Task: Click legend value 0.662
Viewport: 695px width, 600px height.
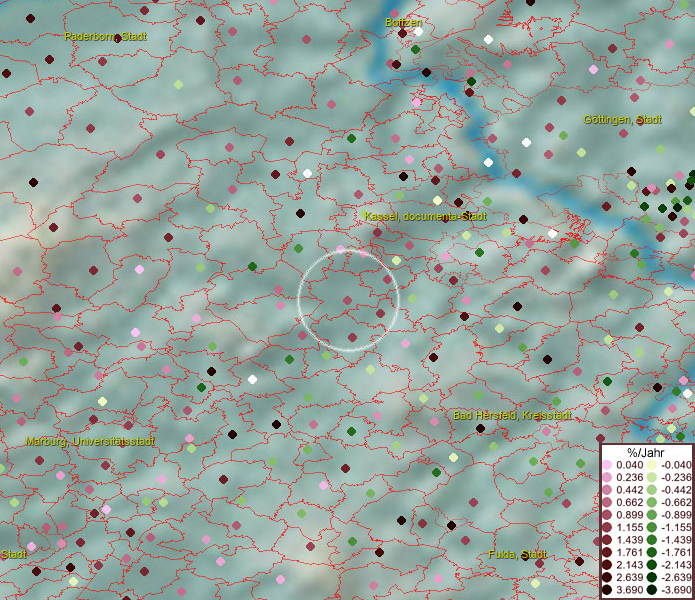Action: click(629, 503)
